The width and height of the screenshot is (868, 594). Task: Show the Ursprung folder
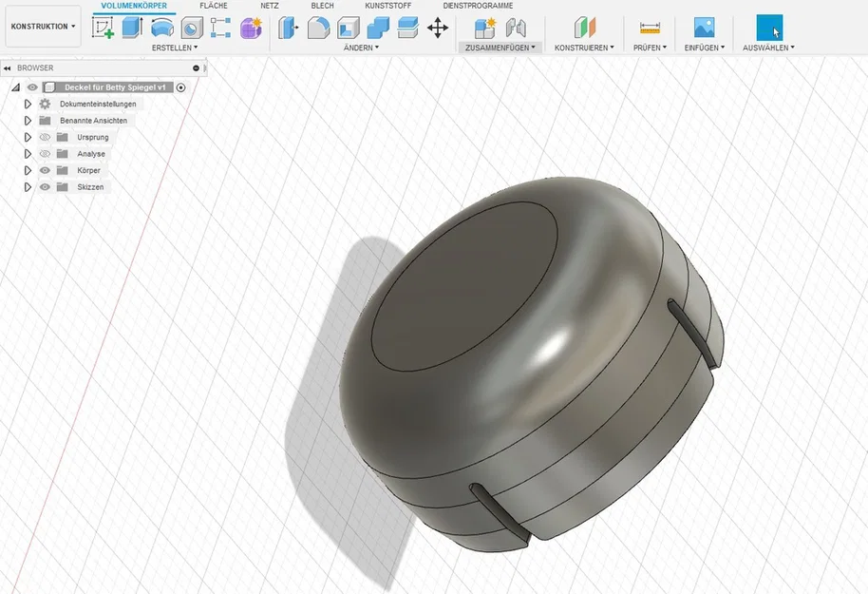tap(45, 137)
